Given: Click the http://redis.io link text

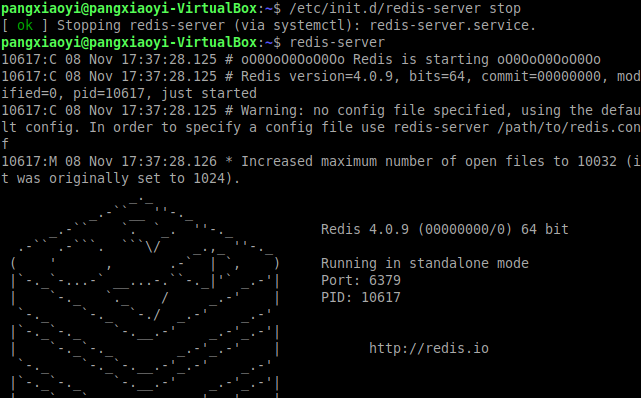Looking at the screenshot, I should 429,348.
